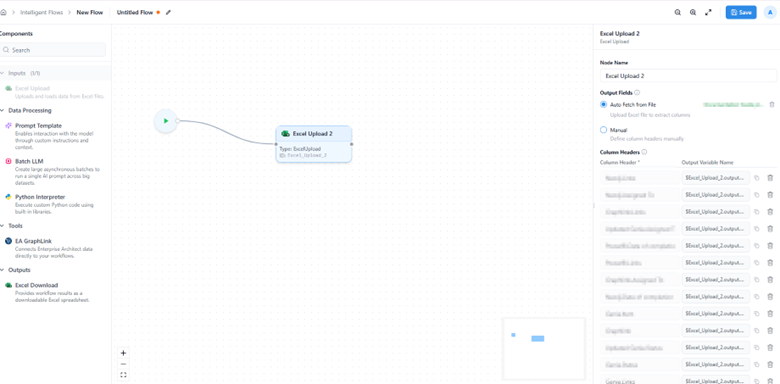
Task: Collapse the Outputs section
Action: point(2,270)
